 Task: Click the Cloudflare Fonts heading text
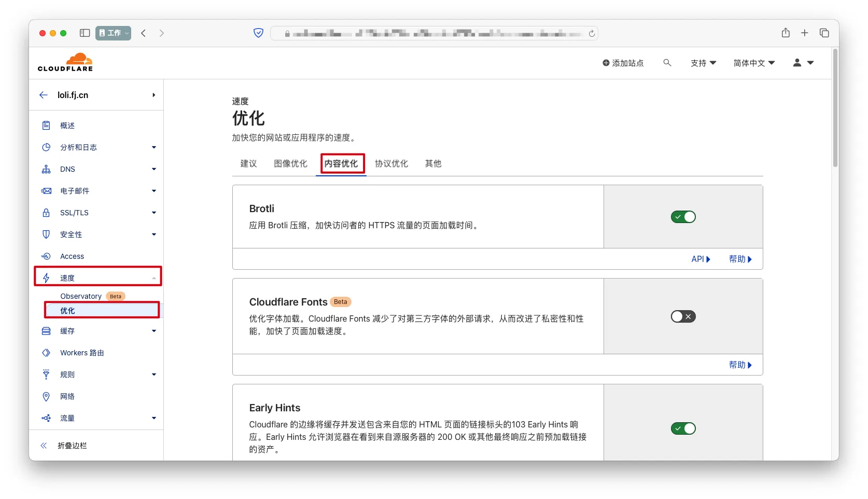pos(288,302)
